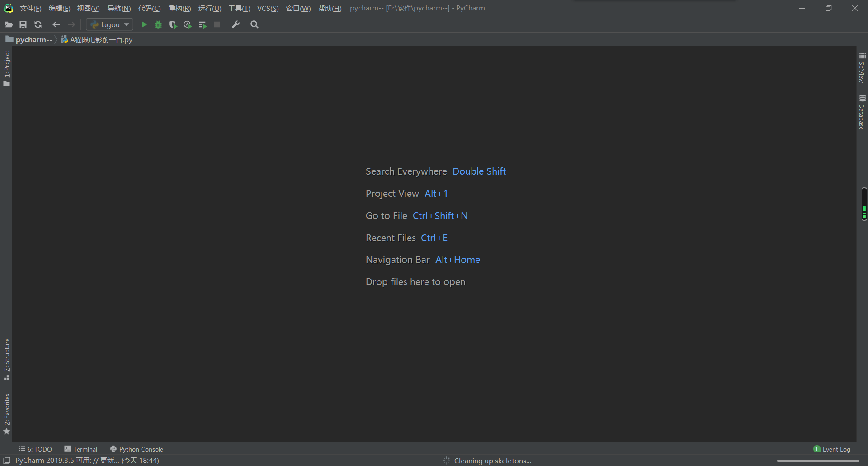Open the 帮助(H) menu

pos(330,9)
